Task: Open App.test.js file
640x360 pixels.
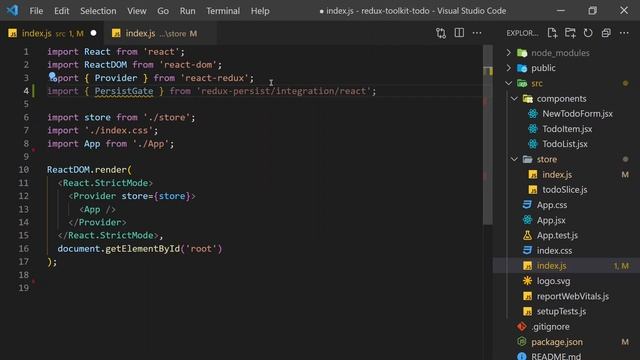Action: pyautogui.click(x=557, y=236)
